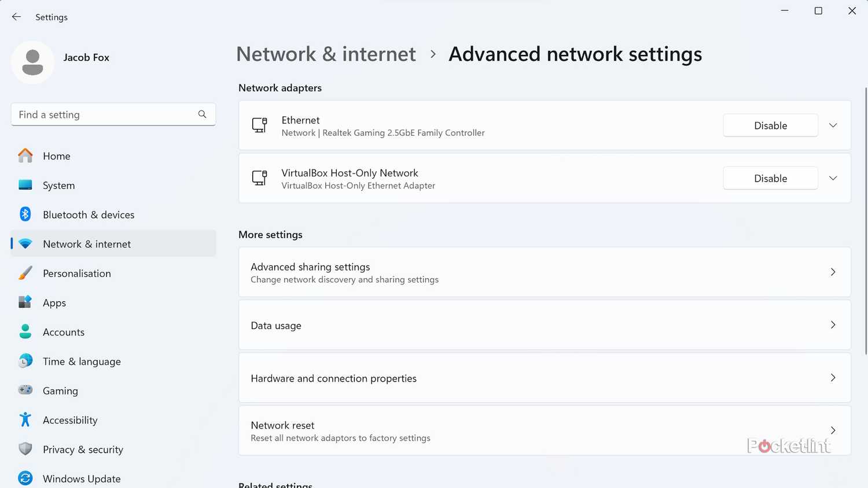
Task: Open System settings via the sidebar icon
Action: pyautogui.click(x=25, y=185)
